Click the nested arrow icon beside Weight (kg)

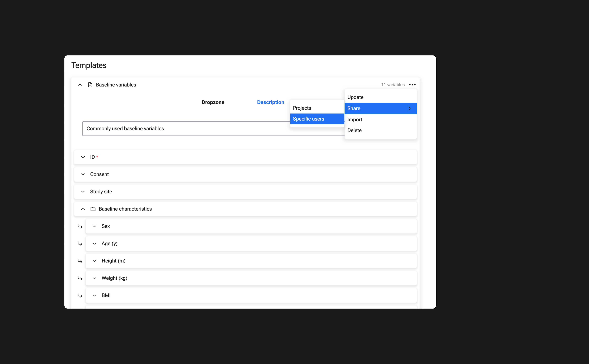point(80,278)
